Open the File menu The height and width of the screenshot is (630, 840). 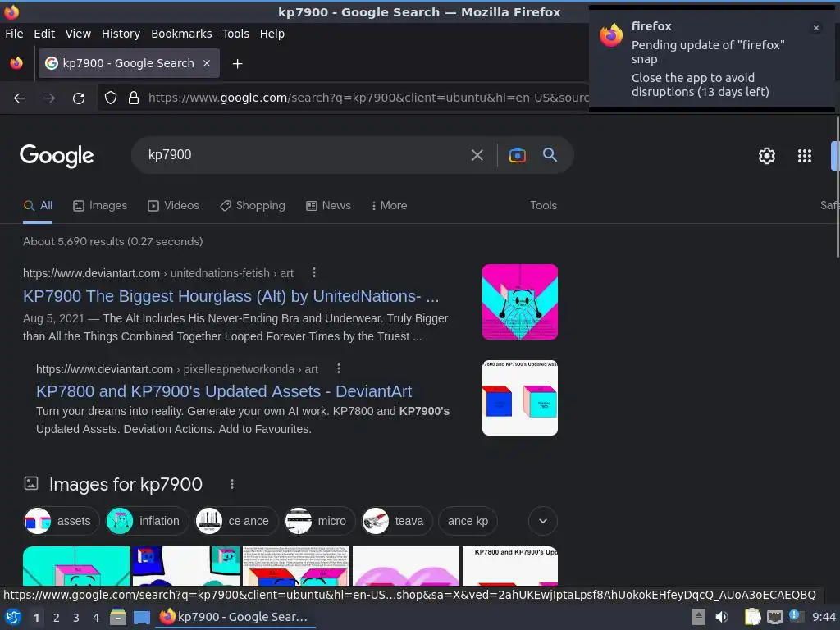[14, 34]
